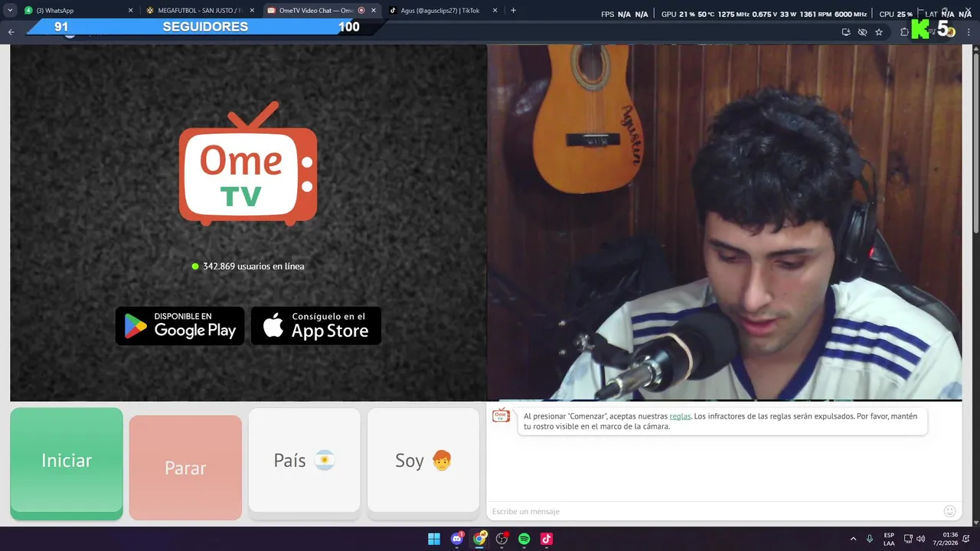
Task: Click the install app icon in address bar
Action: (846, 32)
